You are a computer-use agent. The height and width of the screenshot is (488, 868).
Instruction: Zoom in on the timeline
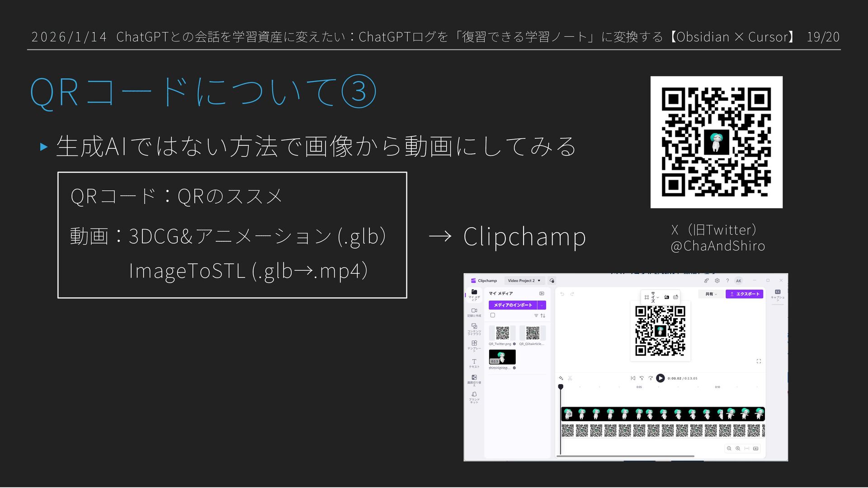[738, 449]
